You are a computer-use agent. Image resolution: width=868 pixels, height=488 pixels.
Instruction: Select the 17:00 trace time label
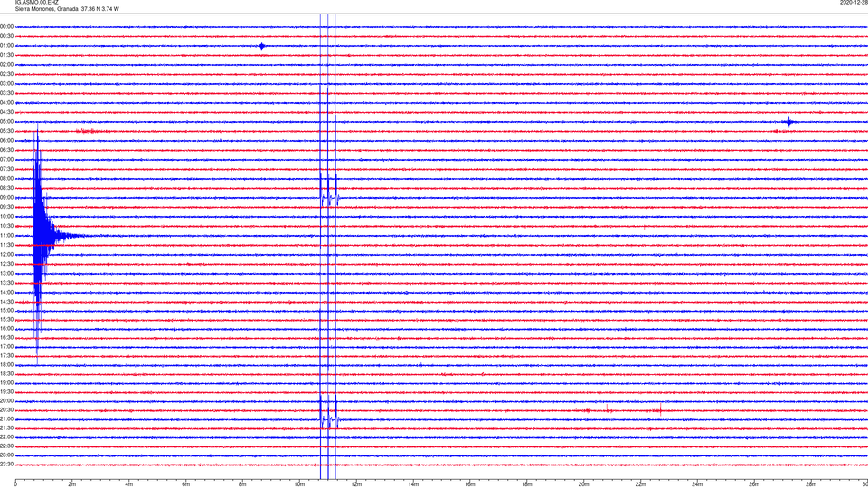pyautogui.click(x=6, y=347)
